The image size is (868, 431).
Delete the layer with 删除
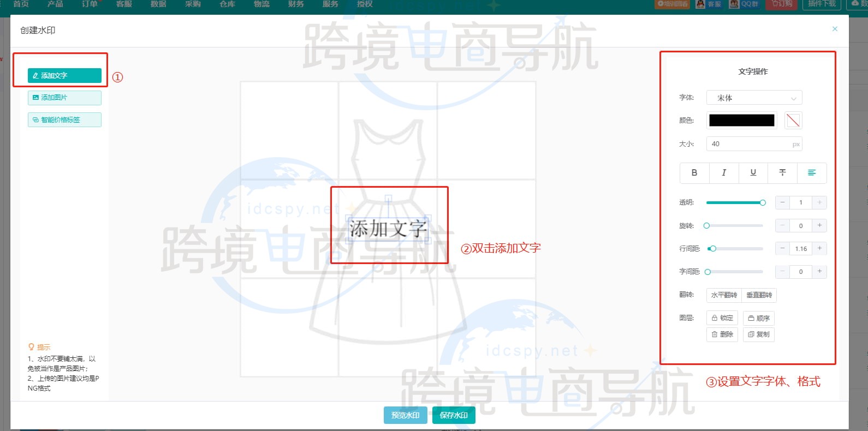click(722, 334)
